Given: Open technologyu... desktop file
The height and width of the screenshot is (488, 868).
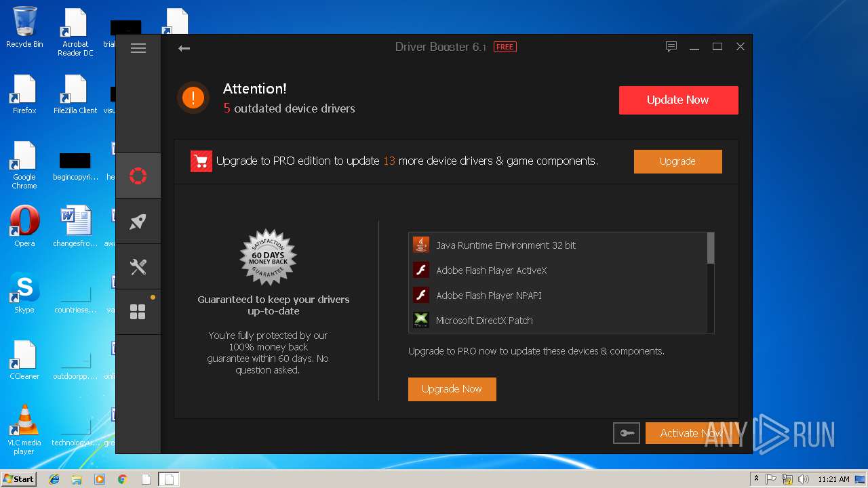Looking at the screenshot, I should pos(75,434).
